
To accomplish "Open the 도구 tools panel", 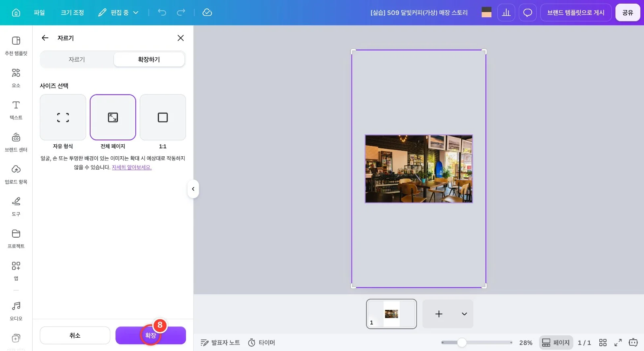I will [16, 207].
